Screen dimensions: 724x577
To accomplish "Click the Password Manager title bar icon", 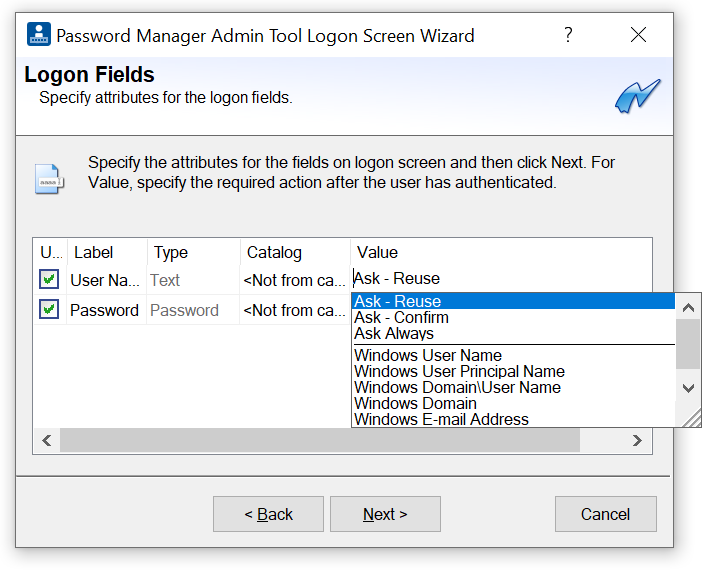I will click(38, 36).
